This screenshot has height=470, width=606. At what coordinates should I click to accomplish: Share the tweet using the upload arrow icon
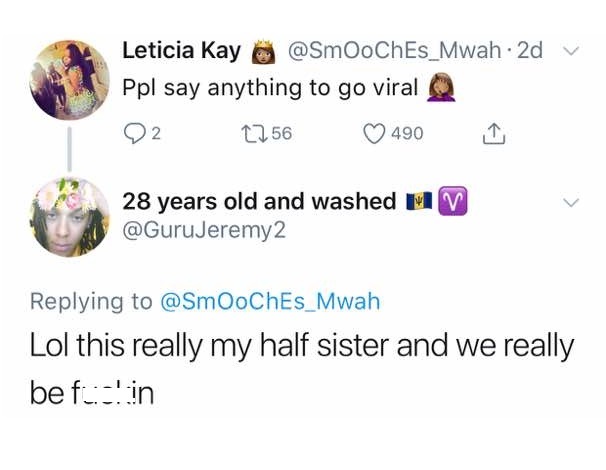(493, 133)
